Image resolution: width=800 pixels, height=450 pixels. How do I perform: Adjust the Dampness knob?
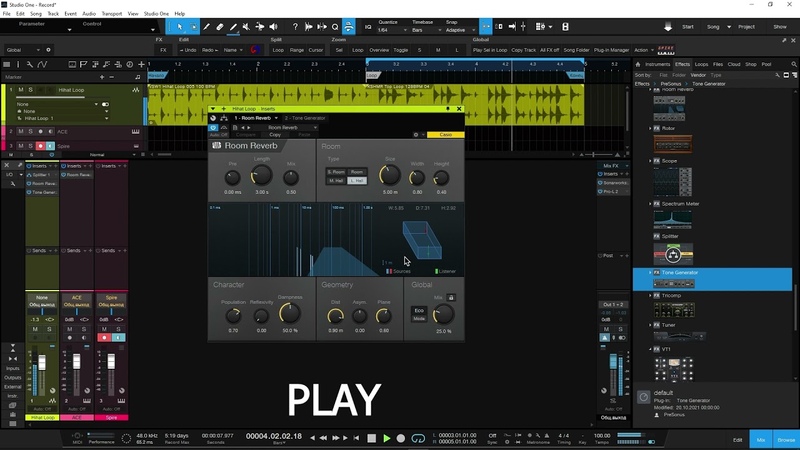pyautogui.click(x=290, y=313)
